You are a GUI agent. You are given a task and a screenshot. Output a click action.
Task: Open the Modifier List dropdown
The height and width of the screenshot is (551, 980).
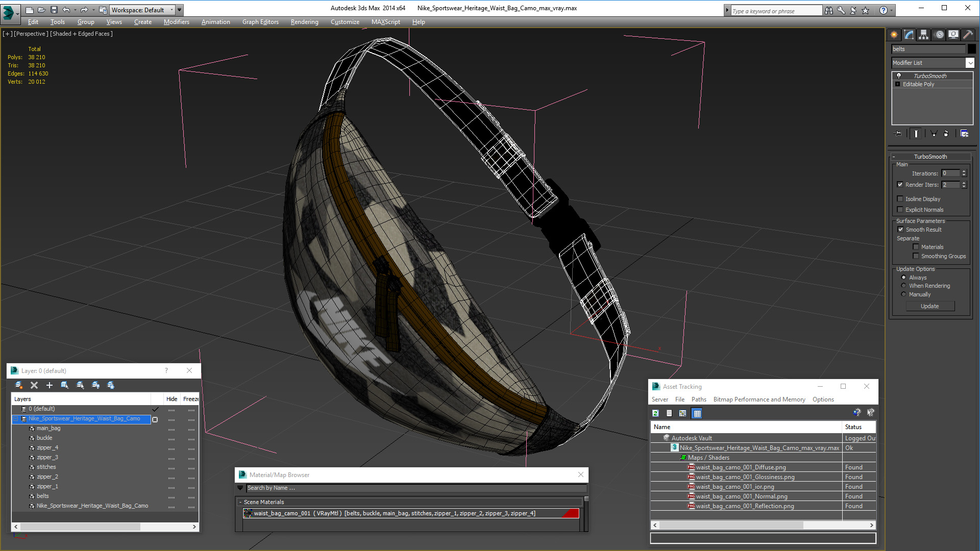[970, 63]
